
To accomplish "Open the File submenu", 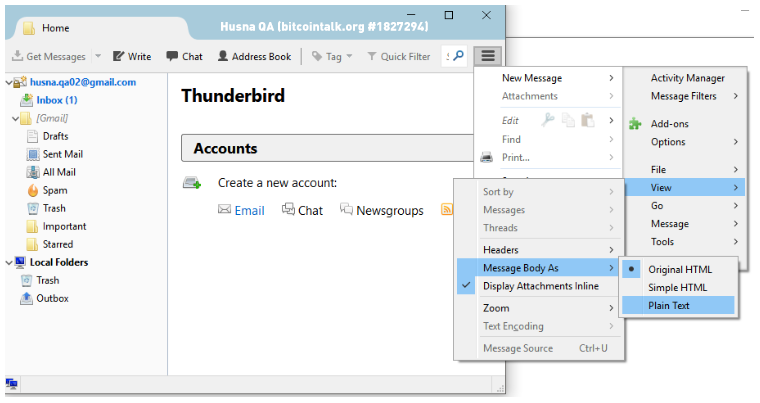I will pyautogui.click(x=685, y=170).
